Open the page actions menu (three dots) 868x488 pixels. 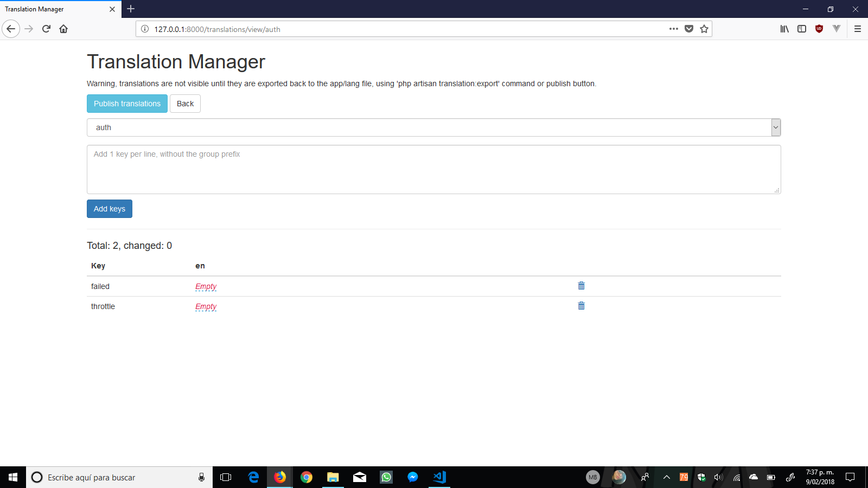673,29
